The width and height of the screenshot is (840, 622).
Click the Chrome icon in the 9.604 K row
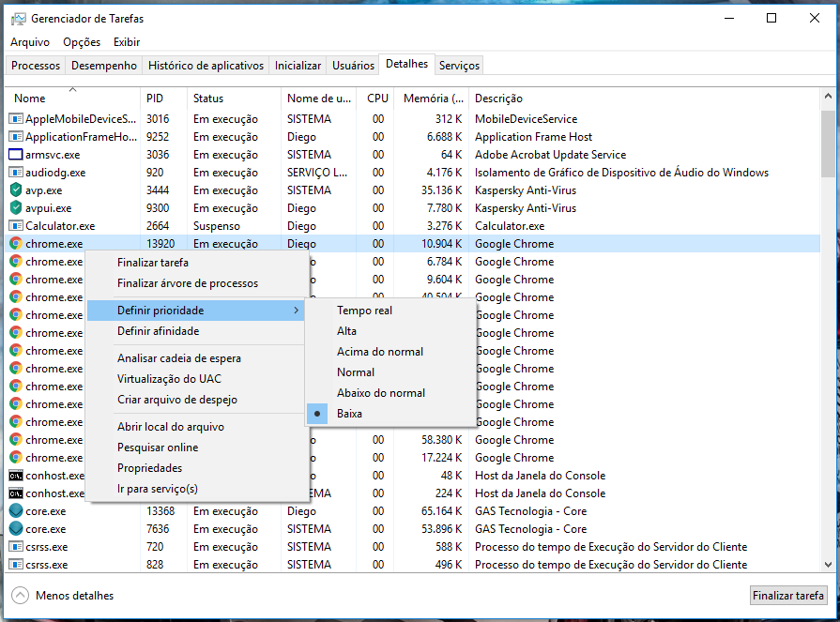[x=16, y=280]
